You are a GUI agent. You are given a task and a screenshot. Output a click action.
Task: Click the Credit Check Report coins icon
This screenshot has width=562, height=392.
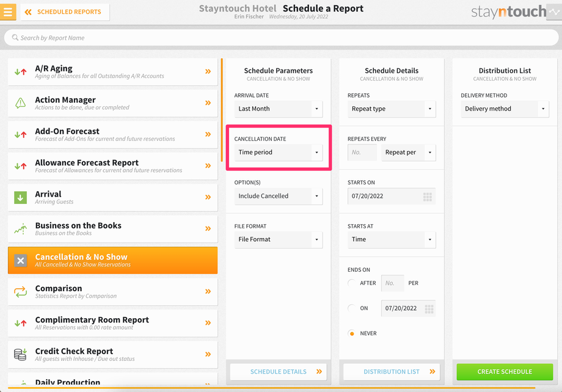20,354
